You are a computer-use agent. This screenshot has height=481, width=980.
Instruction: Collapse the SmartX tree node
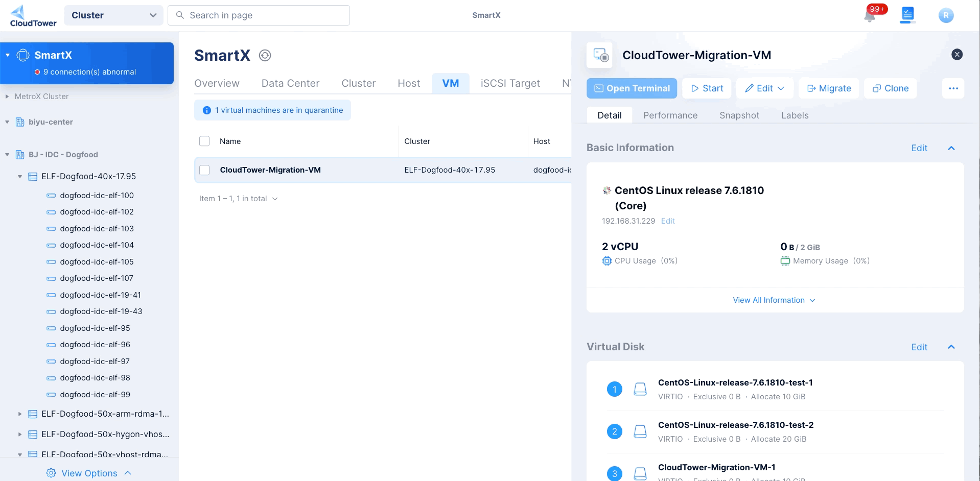pos(8,55)
